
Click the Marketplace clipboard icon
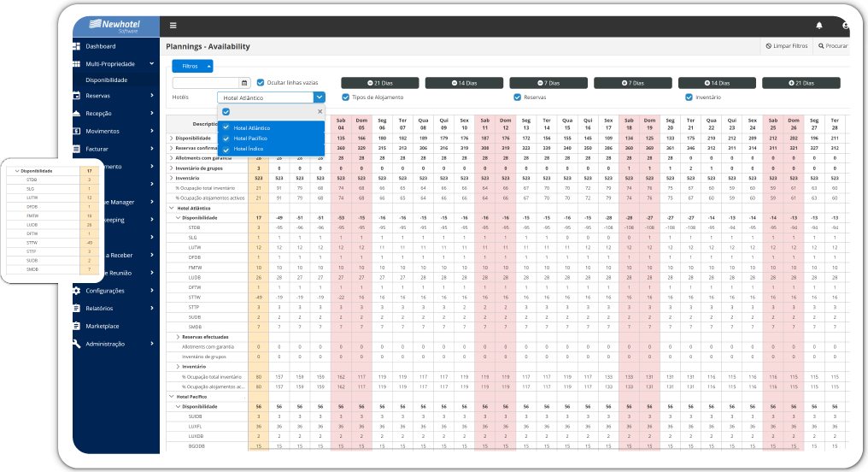click(x=77, y=327)
